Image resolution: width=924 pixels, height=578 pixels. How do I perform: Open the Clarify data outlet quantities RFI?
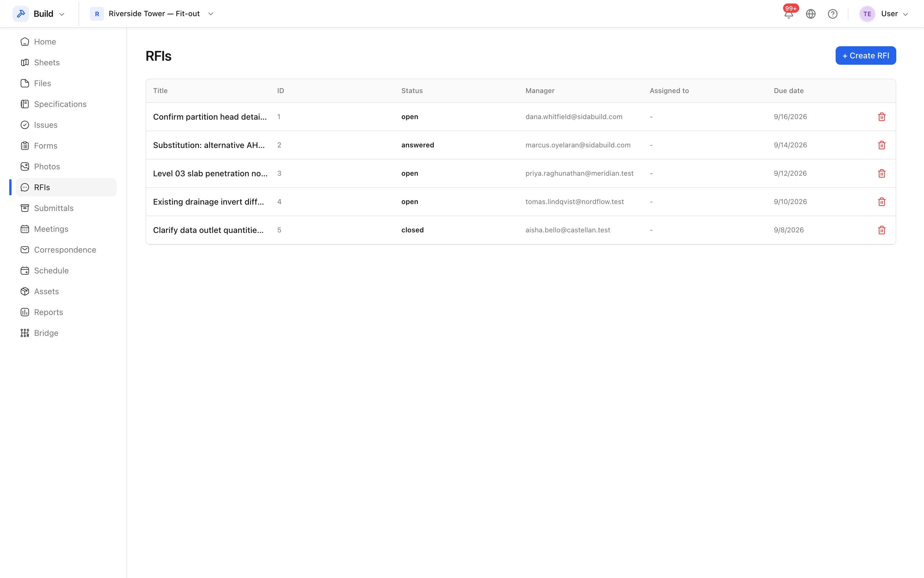point(208,230)
